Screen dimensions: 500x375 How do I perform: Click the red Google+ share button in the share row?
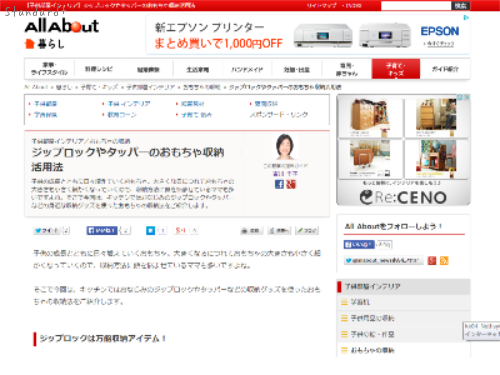181,230
